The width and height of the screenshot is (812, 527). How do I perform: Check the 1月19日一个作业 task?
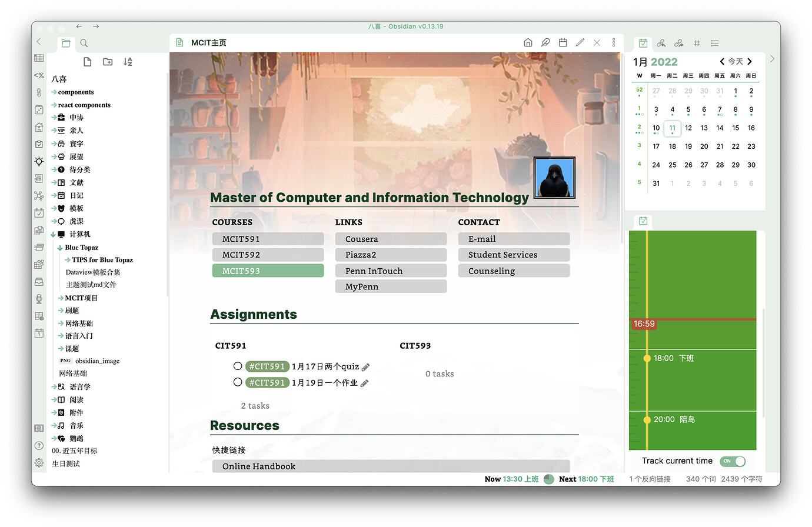coord(238,382)
